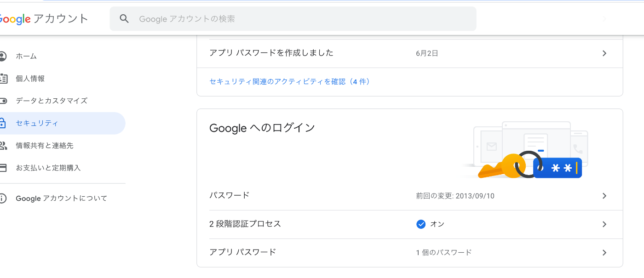644x278 pixels.
Task: Expand the アプリ パスワードを作成しました activity row
Action: pyautogui.click(x=410, y=53)
